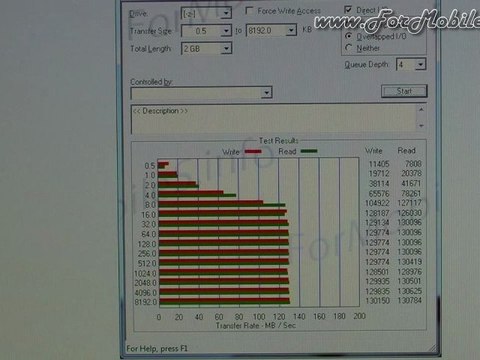Click the 'Queue Depth' label
Viewport: 480px width, 360px height.
click(x=367, y=64)
